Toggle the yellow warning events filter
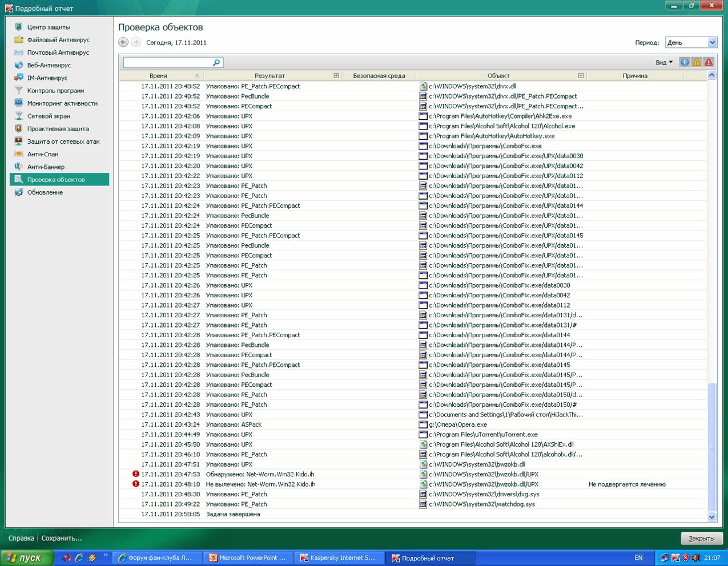Image resolution: width=728 pixels, height=566 pixels. tap(697, 62)
